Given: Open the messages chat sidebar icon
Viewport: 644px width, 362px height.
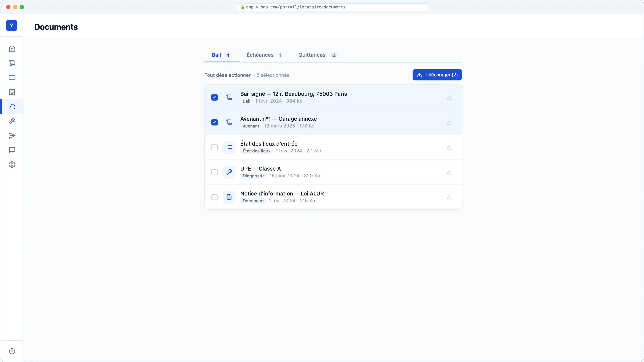Looking at the screenshot, I should point(12,150).
